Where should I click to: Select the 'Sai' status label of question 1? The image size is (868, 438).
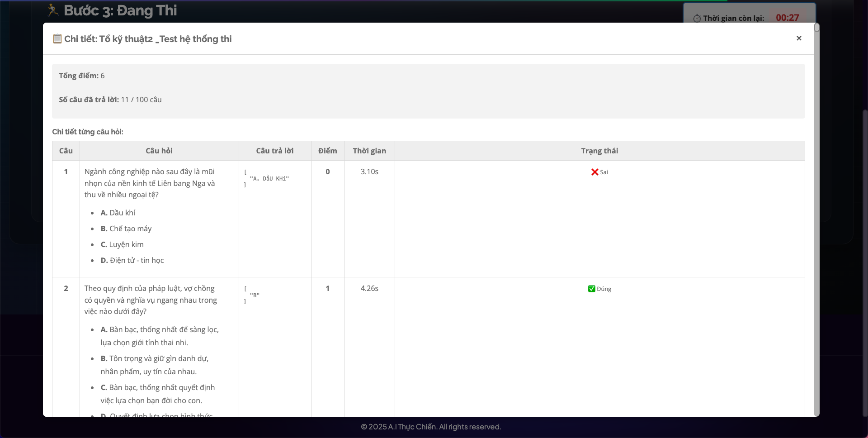(604, 172)
